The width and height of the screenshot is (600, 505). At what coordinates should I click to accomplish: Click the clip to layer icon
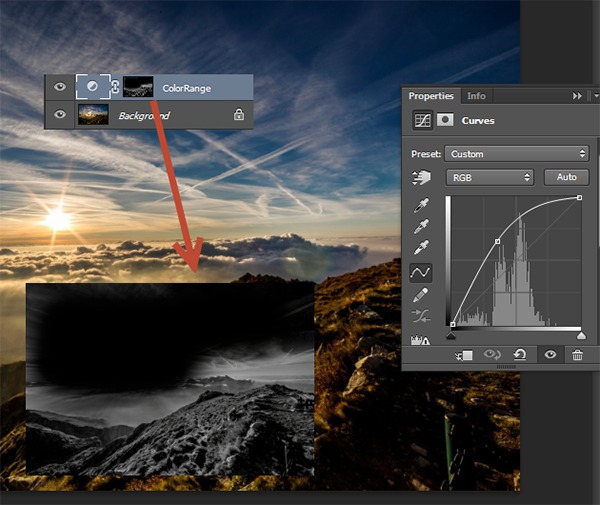[464, 355]
